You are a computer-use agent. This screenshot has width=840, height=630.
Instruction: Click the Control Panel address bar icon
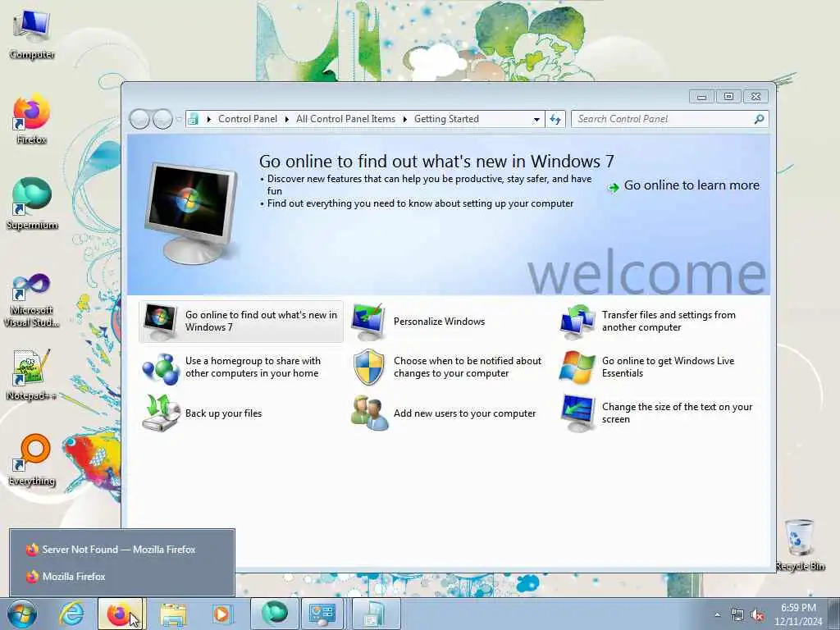point(194,119)
